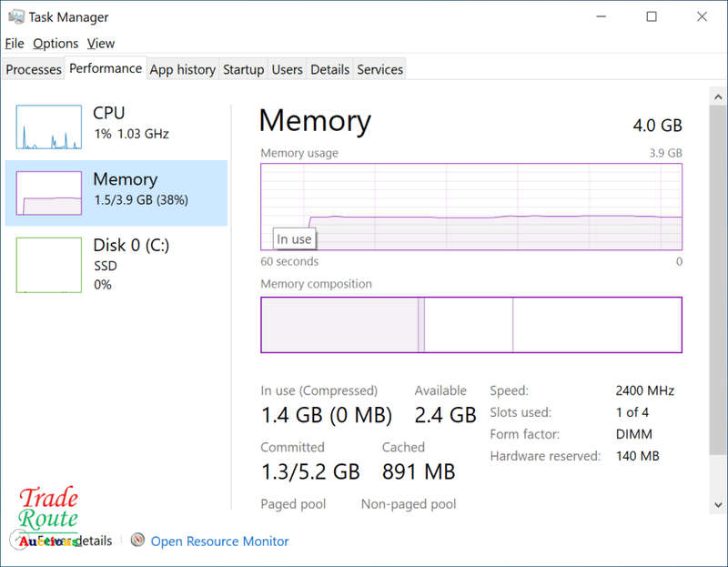Screen dimensions: 728x567
Task: Collapse to fewer details using arrow icon
Action: point(18,540)
